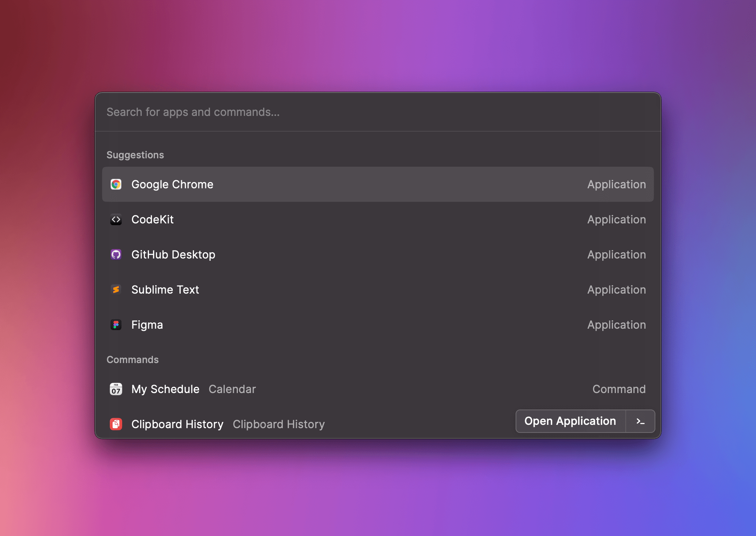
Task: Click the My Schedule calendar icon
Action: tap(116, 389)
